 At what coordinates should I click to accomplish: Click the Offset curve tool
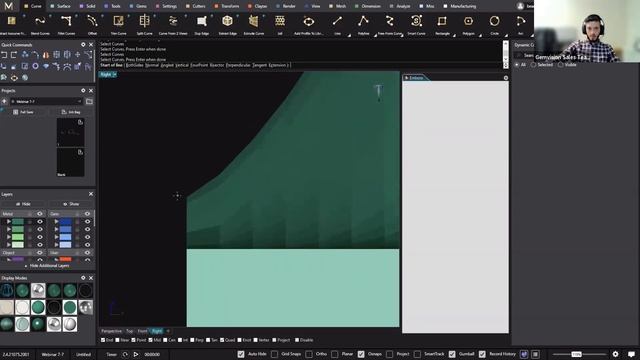click(x=92, y=24)
